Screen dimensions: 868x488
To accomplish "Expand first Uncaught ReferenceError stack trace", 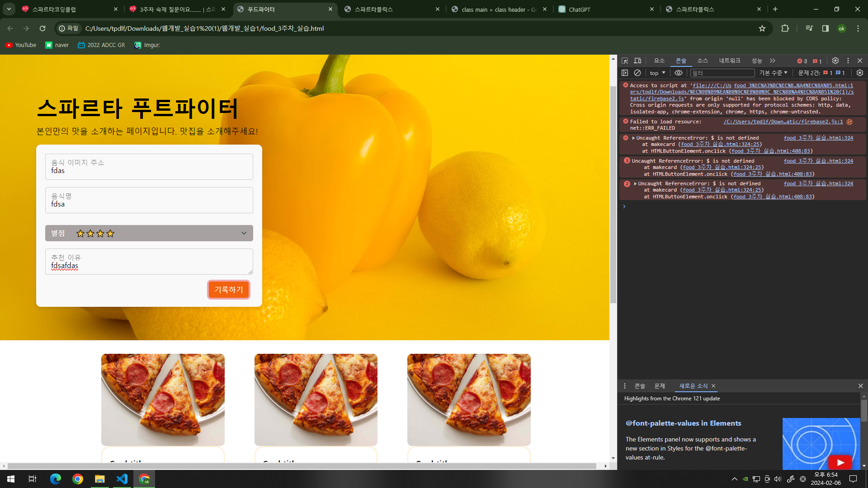I will [x=633, y=138].
